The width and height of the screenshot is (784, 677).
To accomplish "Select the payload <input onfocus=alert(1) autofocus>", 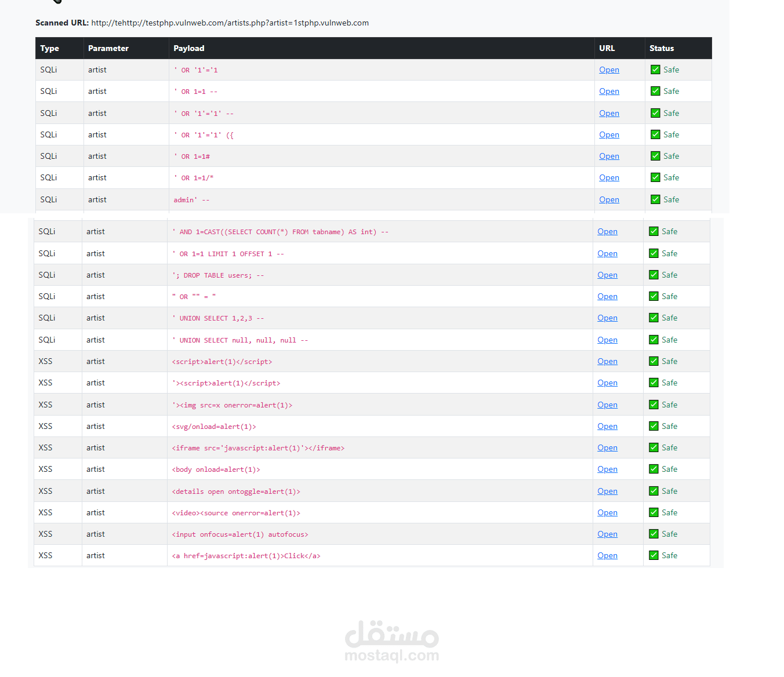I will pyautogui.click(x=240, y=534).
